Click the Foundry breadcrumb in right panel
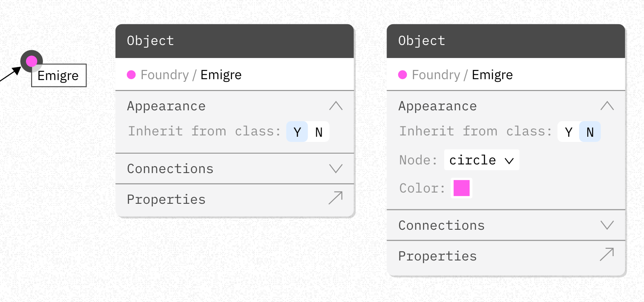 pos(436,75)
